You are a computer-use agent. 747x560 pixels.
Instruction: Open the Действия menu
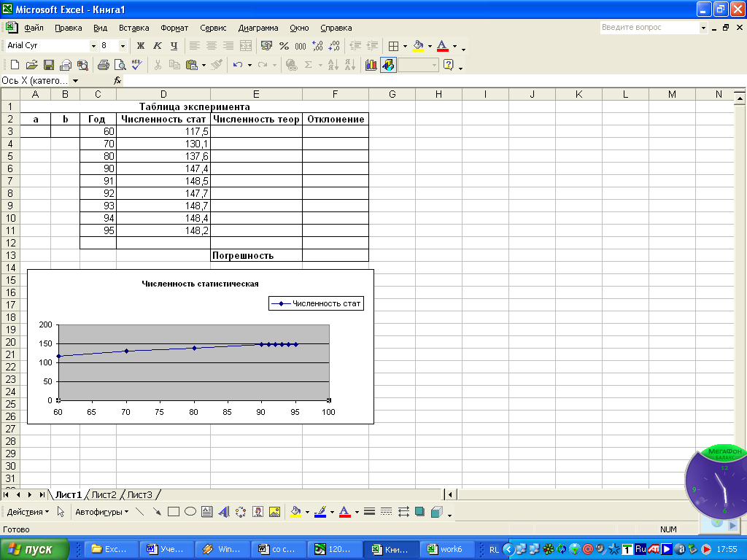[x=28, y=512]
